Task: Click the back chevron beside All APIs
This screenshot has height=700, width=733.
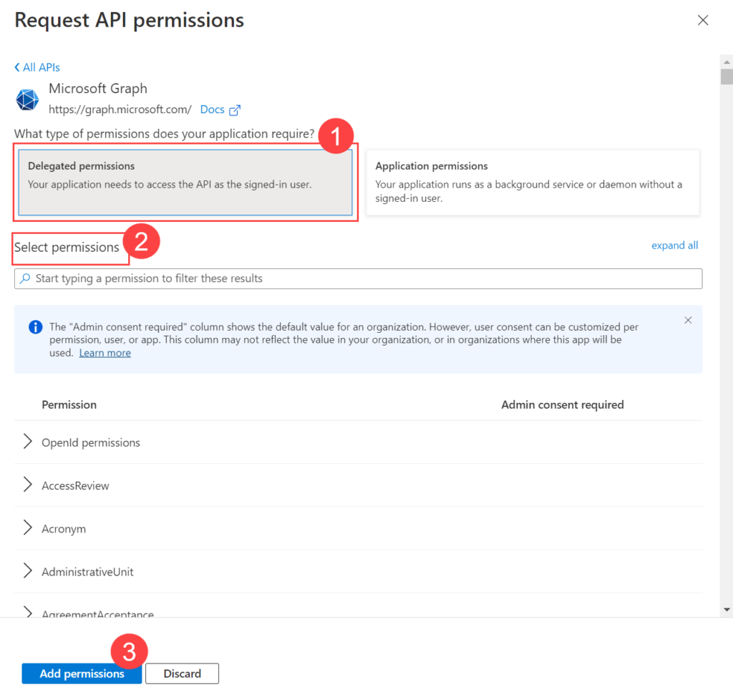Action: (16, 67)
